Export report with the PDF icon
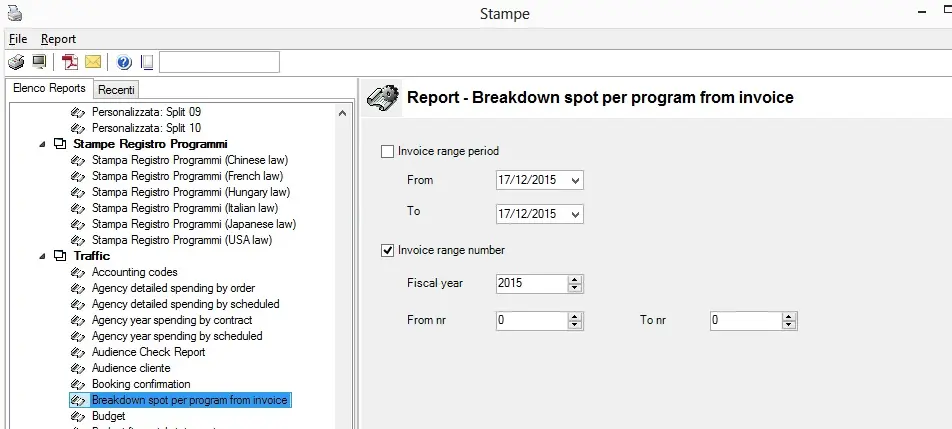The height and width of the screenshot is (429, 952). tap(70, 62)
